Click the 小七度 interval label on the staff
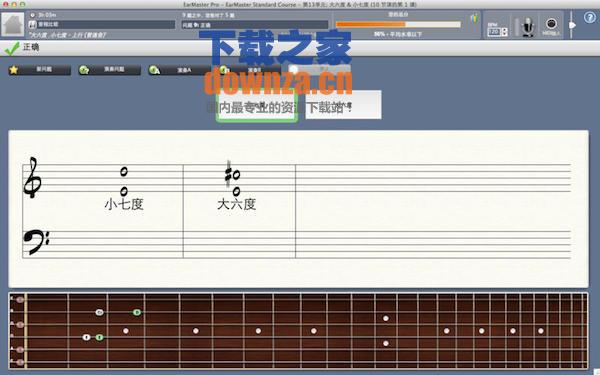600x375 pixels. coord(124,204)
